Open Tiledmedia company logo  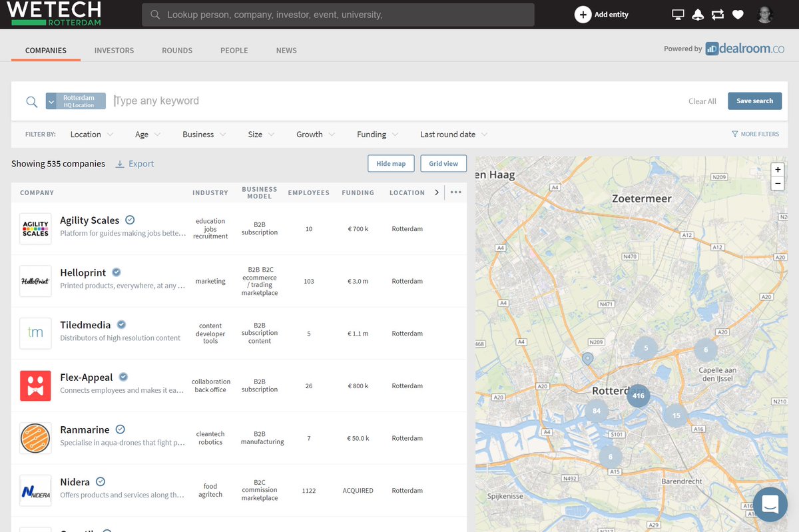coord(35,334)
